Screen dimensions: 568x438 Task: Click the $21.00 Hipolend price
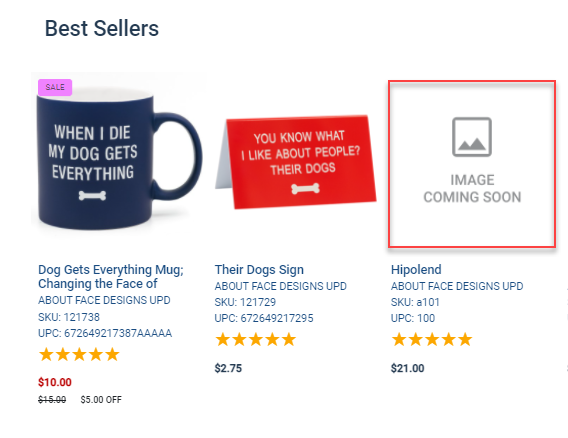point(407,368)
